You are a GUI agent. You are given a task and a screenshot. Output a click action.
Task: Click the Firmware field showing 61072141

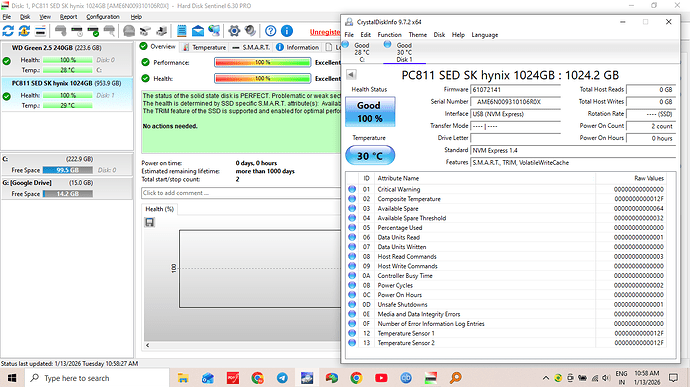pyautogui.click(x=515, y=89)
